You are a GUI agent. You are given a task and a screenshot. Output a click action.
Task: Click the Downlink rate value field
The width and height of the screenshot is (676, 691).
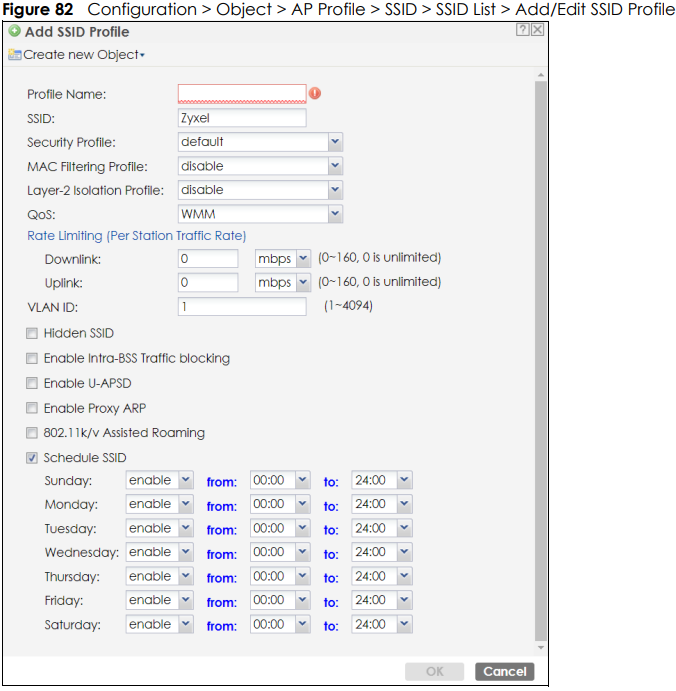208,259
